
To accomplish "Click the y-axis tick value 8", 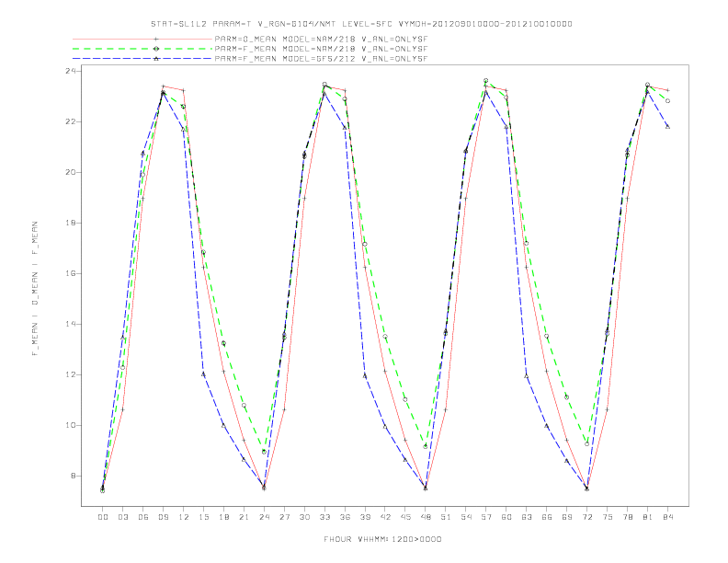I will coord(74,477).
